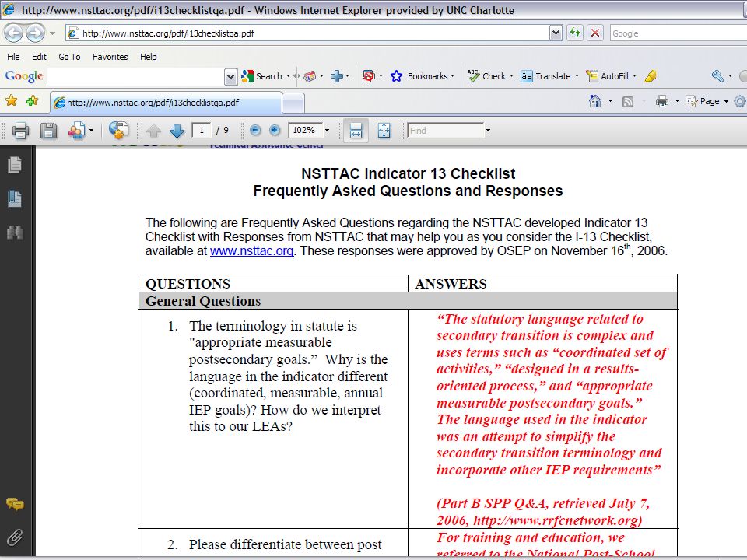The height and width of the screenshot is (560, 747).
Task: Click the PDF zoom percentage field
Action: pos(305,130)
